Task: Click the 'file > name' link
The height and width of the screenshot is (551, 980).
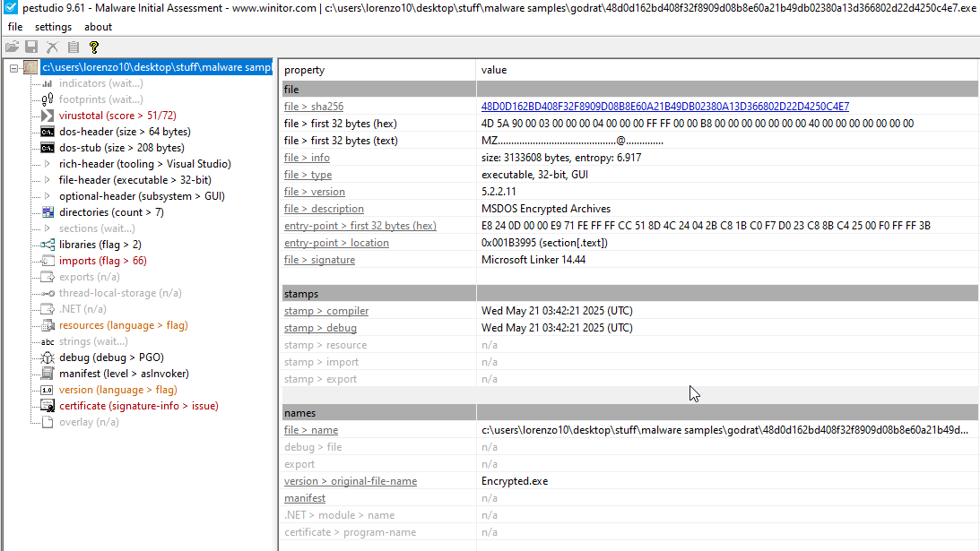Action: coord(311,430)
